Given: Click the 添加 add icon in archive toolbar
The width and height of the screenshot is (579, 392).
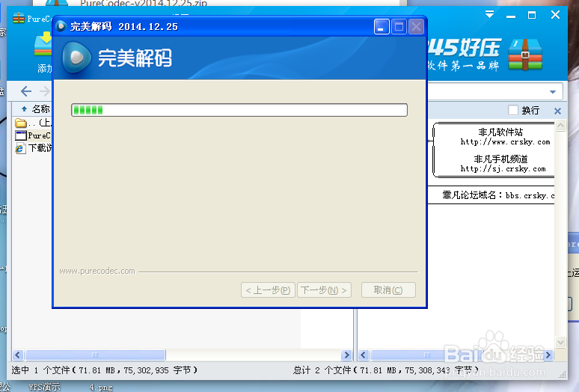Looking at the screenshot, I should [x=43, y=45].
